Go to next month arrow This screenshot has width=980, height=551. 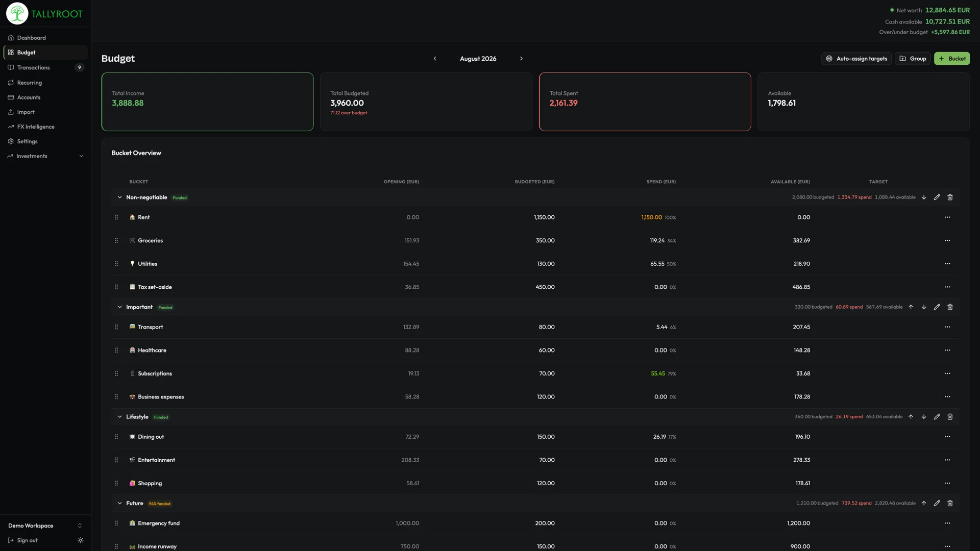pyautogui.click(x=521, y=59)
